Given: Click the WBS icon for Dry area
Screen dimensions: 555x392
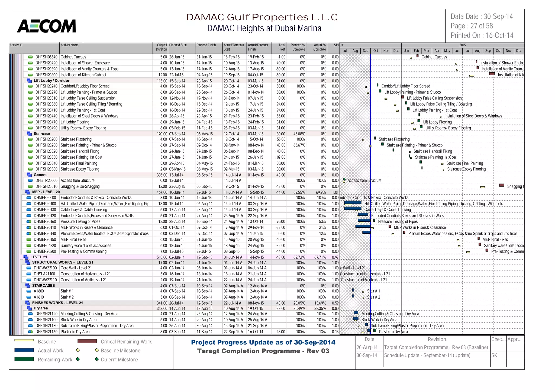Looking at the screenshot, I should [29, 308].
